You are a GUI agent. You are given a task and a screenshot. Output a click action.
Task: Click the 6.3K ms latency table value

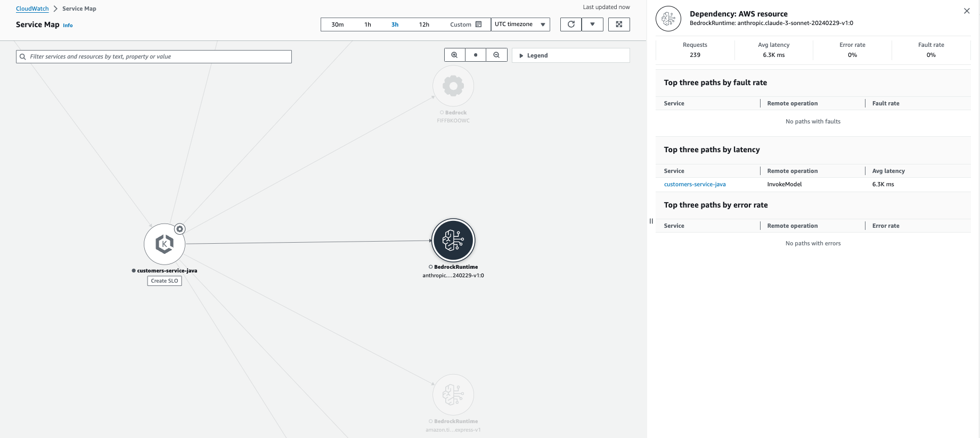(x=883, y=184)
